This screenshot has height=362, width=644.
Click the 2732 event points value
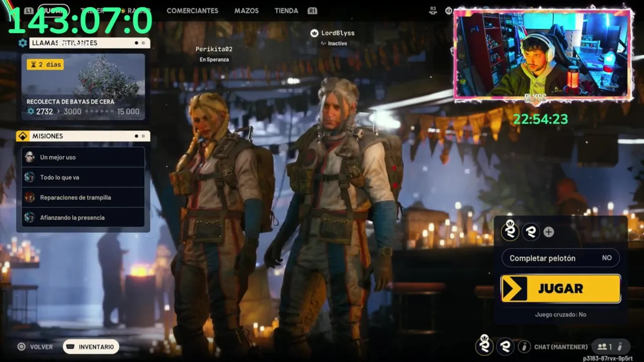44,112
